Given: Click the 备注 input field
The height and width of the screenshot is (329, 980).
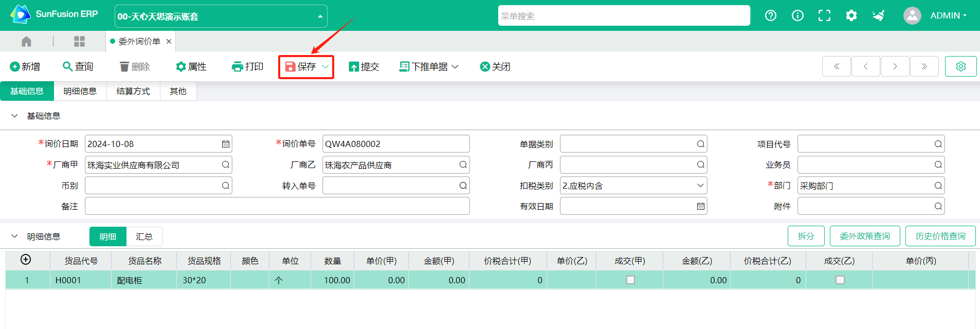Looking at the screenshot, I should pos(277,206).
